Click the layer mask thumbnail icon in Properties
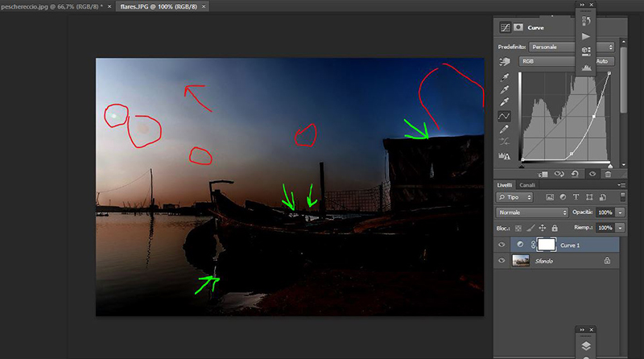This screenshot has height=359, width=644. (x=518, y=27)
